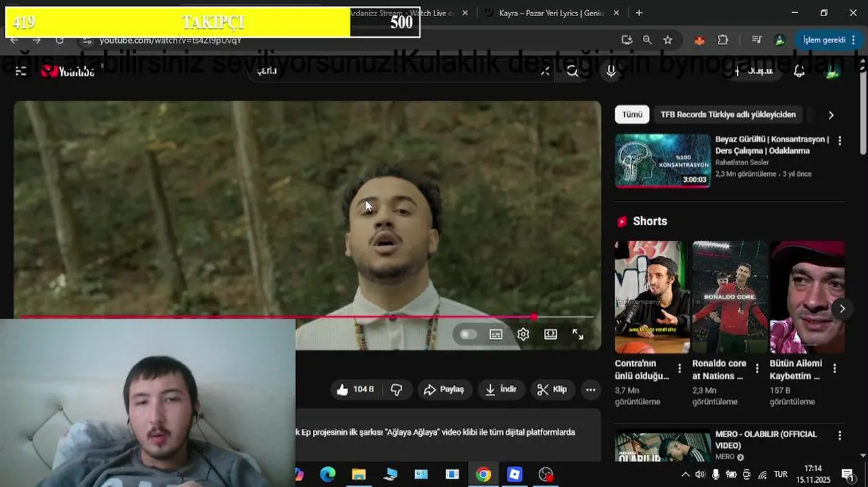Click the microphone icon in system tray
Screen dimensions: 868x487
tap(716, 474)
